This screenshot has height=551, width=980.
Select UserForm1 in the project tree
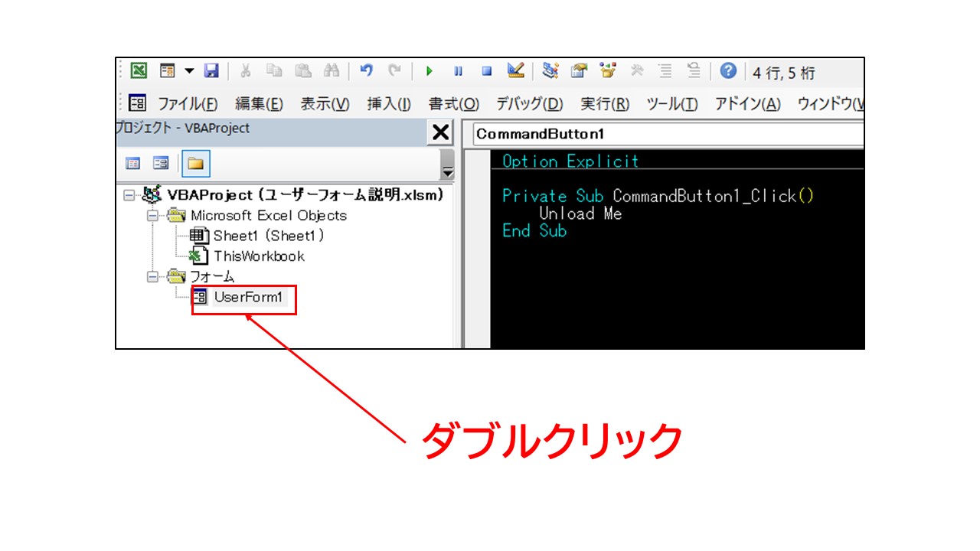point(248,297)
